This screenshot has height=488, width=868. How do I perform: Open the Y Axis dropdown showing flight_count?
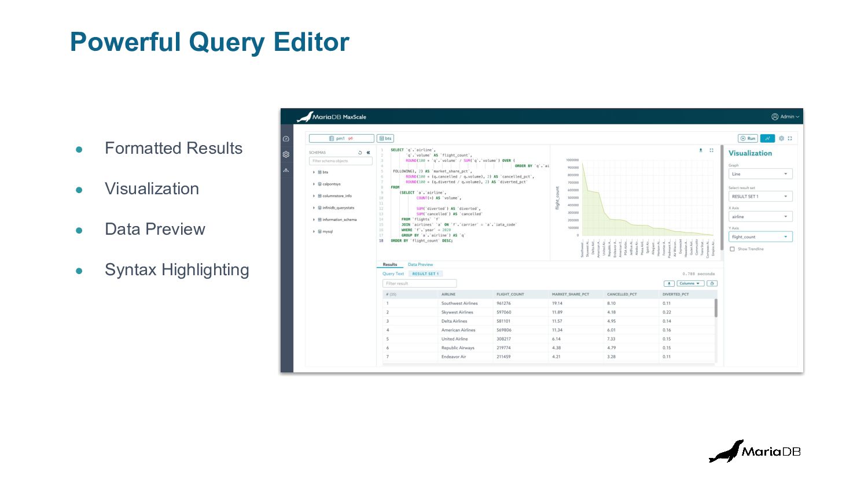(x=760, y=237)
